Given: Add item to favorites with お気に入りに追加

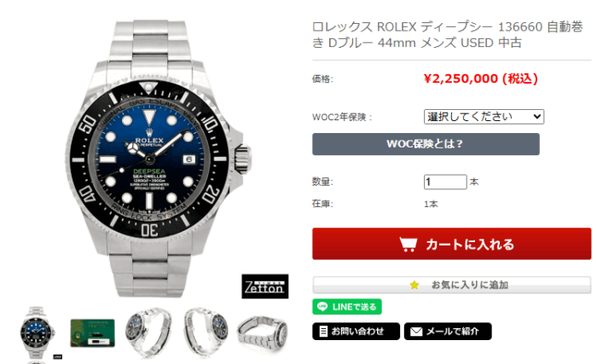Looking at the screenshot, I should [451, 285].
